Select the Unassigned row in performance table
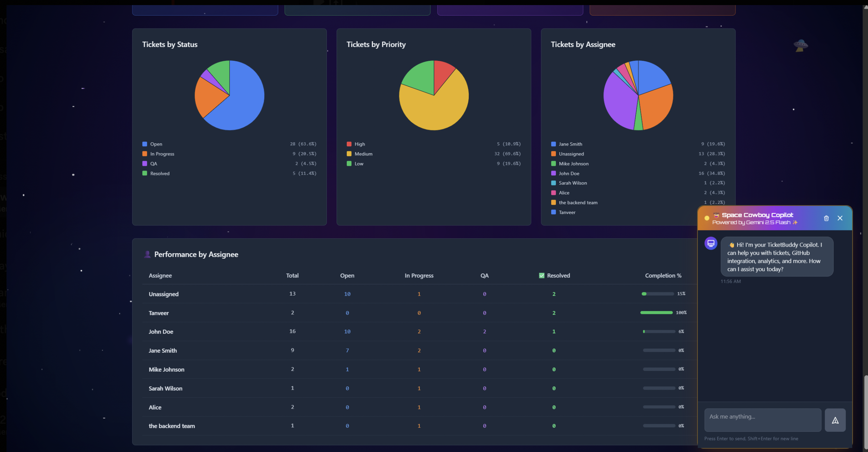The height and width of the screenshot is (452, 868). [164, 294]
